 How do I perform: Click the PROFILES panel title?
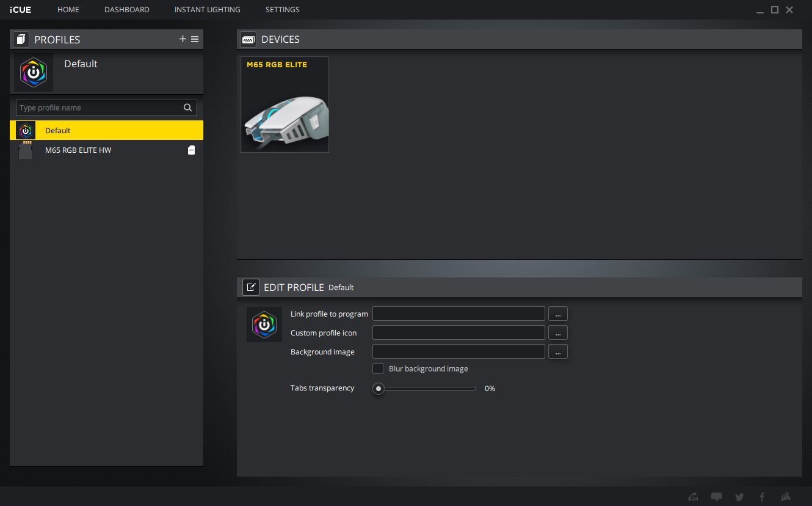(57, 39)
